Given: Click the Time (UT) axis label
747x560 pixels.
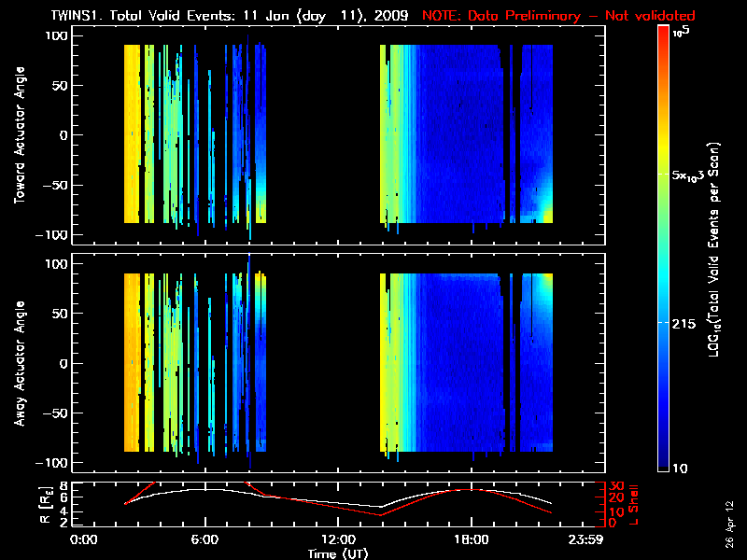Looking at the screenshot, I should pyautogui.click(x=337, y=553).
